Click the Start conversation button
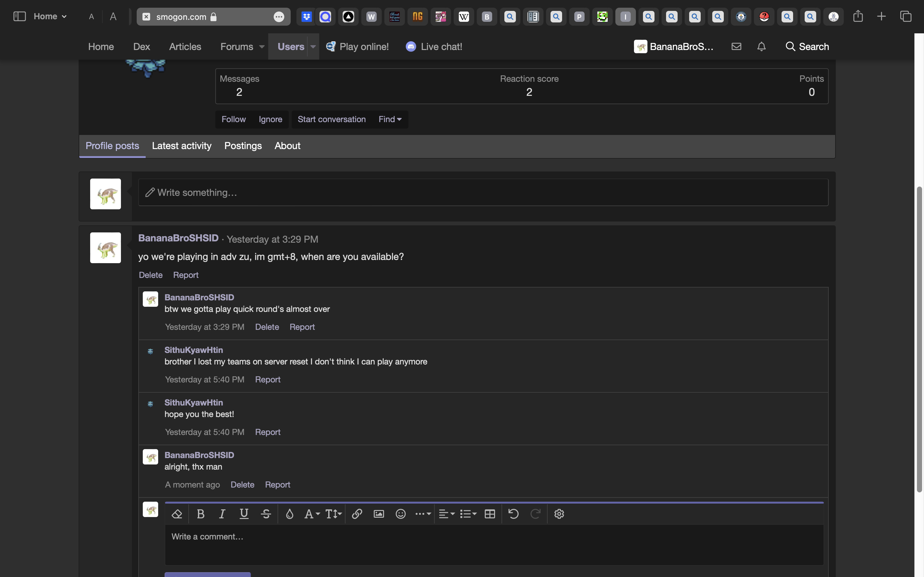Viewport: 924px width, 577px height. pos(331,120)
